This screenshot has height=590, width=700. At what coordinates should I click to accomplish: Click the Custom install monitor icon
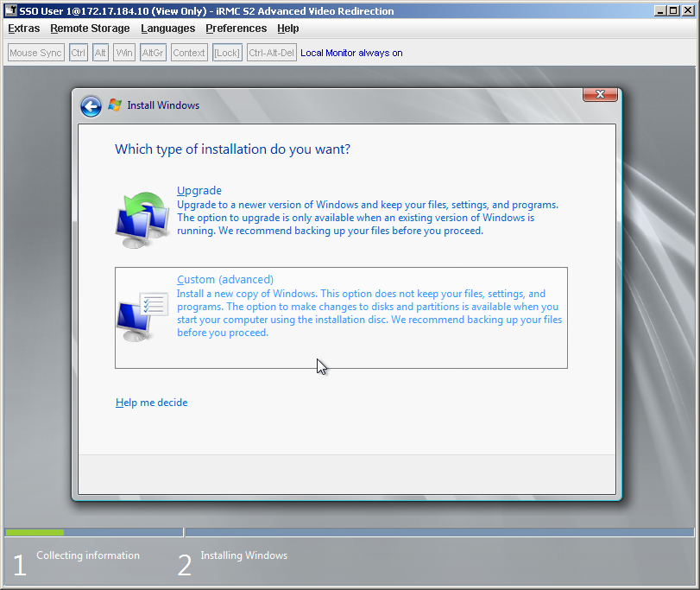[x=142, y=317]
